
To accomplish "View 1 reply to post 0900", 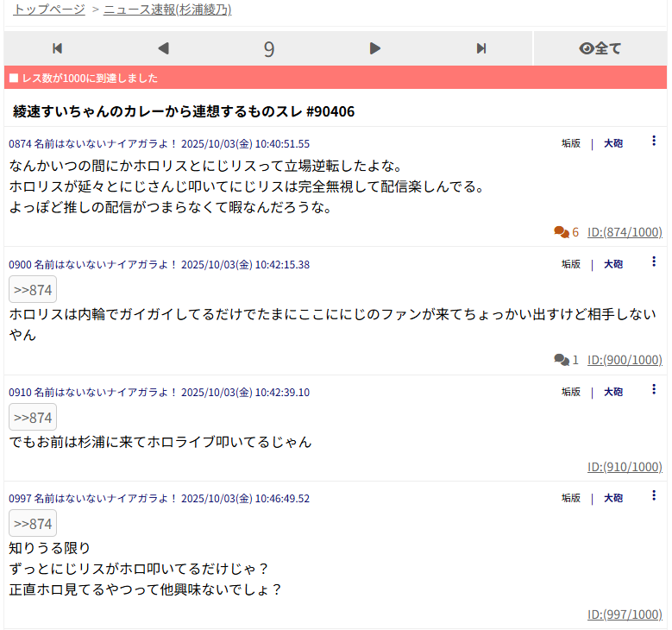I will pos(566,360).
